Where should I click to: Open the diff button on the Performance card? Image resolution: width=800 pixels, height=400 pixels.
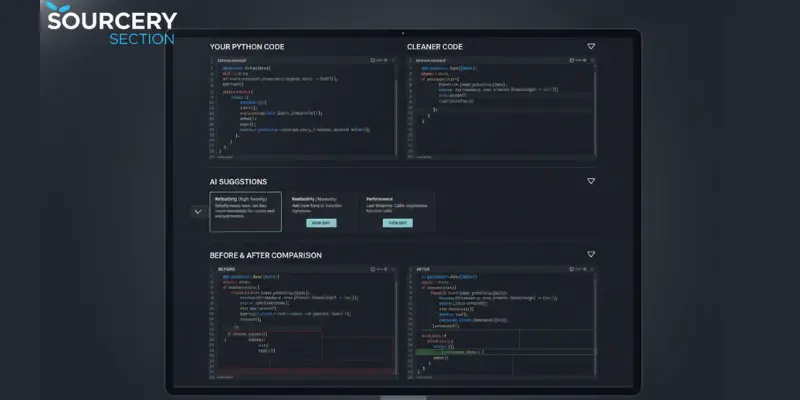pos(397,223)
